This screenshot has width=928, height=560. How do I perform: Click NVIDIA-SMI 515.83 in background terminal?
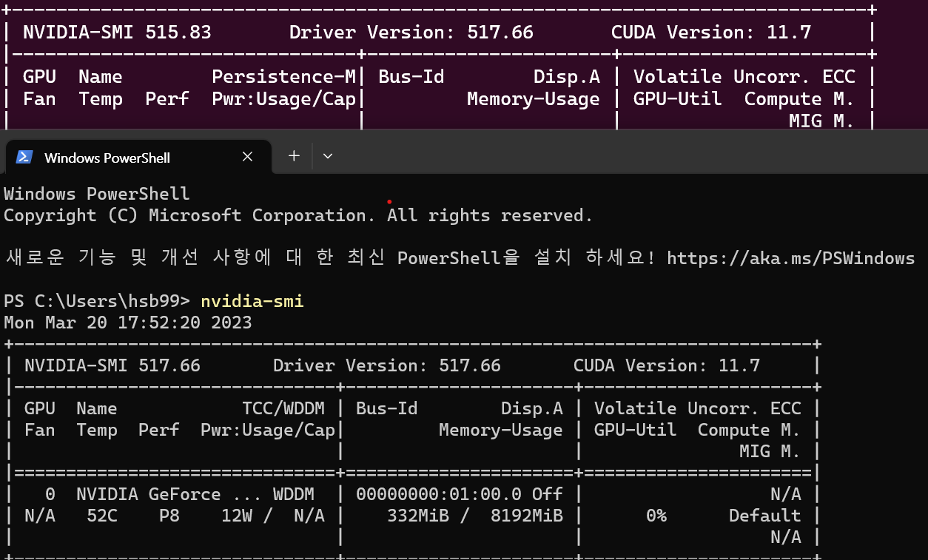coord(117,33)
